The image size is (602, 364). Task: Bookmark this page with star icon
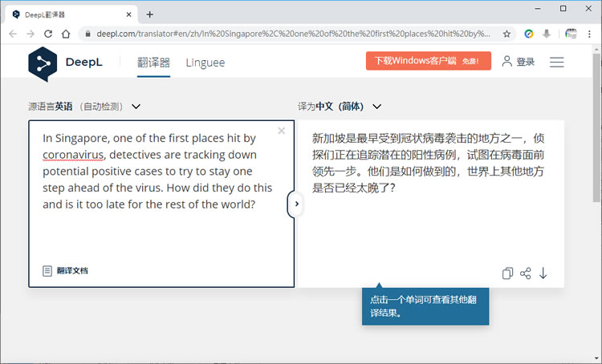point(506,34)
